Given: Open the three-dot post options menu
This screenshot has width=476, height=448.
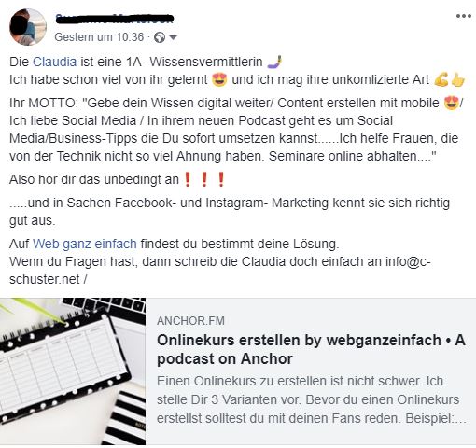Looking at the screenshot, I should click(463, 16).
